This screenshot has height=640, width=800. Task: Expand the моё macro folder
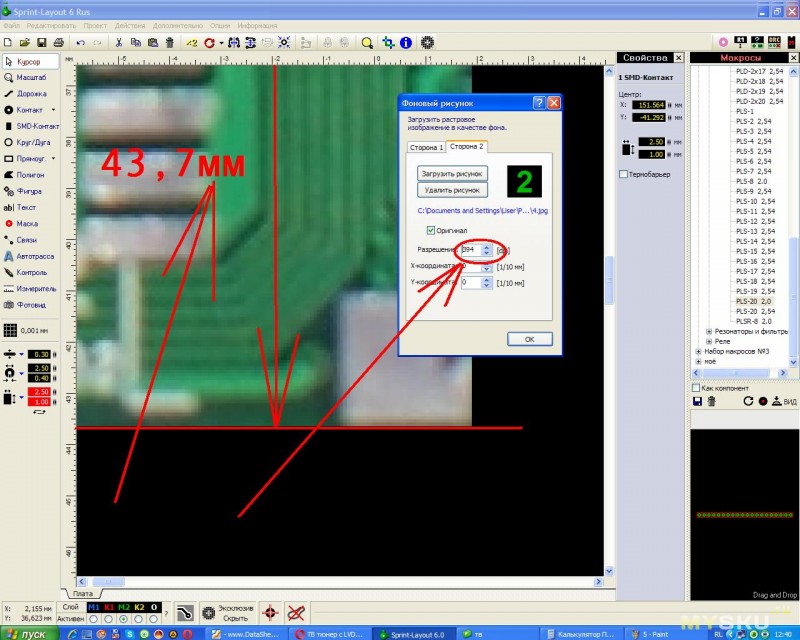(x=698, y=362)
